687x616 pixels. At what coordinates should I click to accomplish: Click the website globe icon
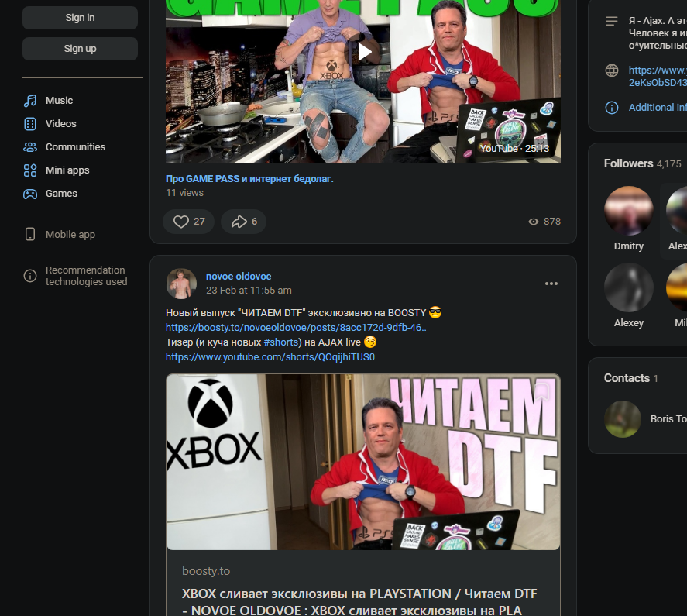[x=612, y=71]
